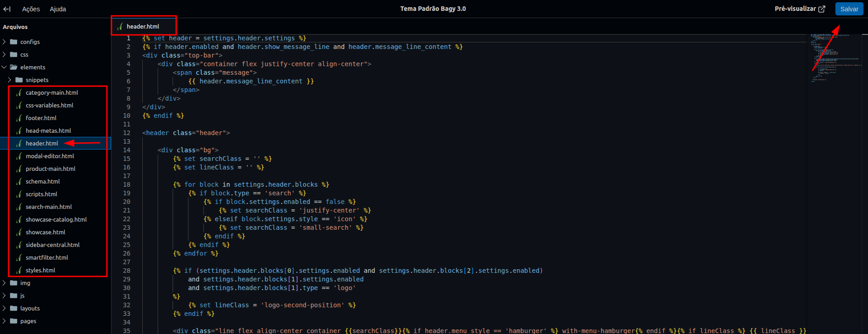Collapse the elements folder chevron
The width and height of the screenshot is (868, 334).
point(4,67)
